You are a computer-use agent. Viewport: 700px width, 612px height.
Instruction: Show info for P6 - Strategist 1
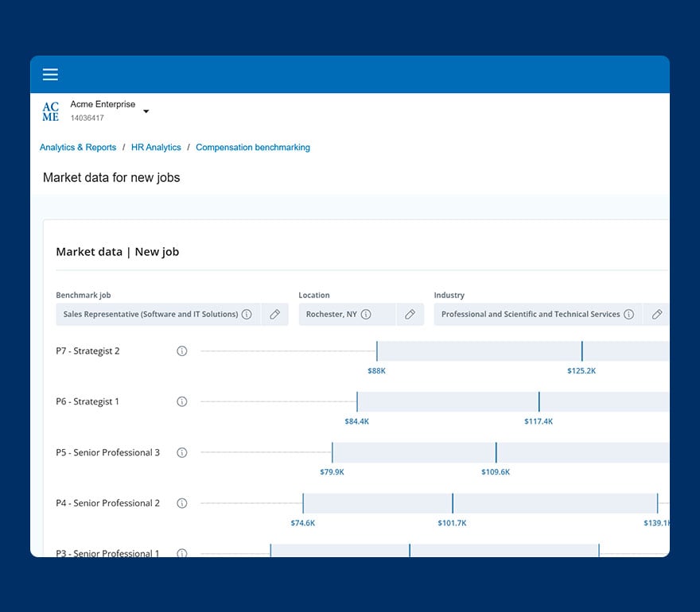point(181,401)
